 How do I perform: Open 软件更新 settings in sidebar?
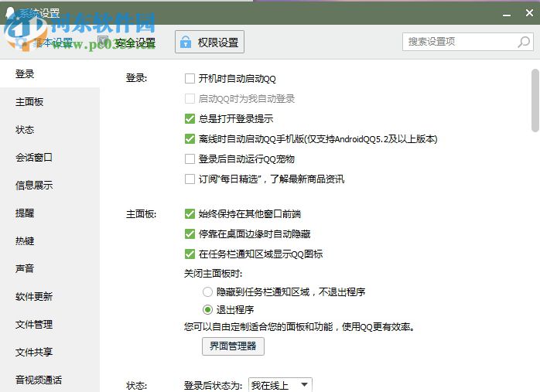click(x=50, y=296)
